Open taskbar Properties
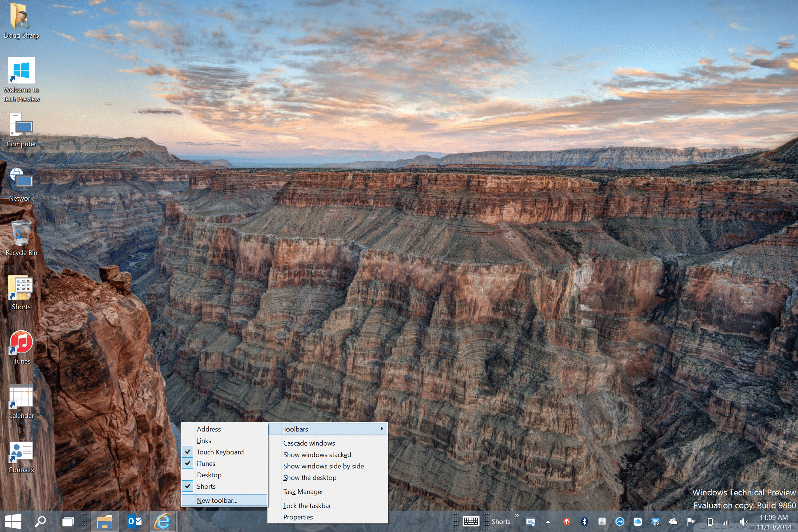This screenshot has height=532, width=798. [328, 517]
